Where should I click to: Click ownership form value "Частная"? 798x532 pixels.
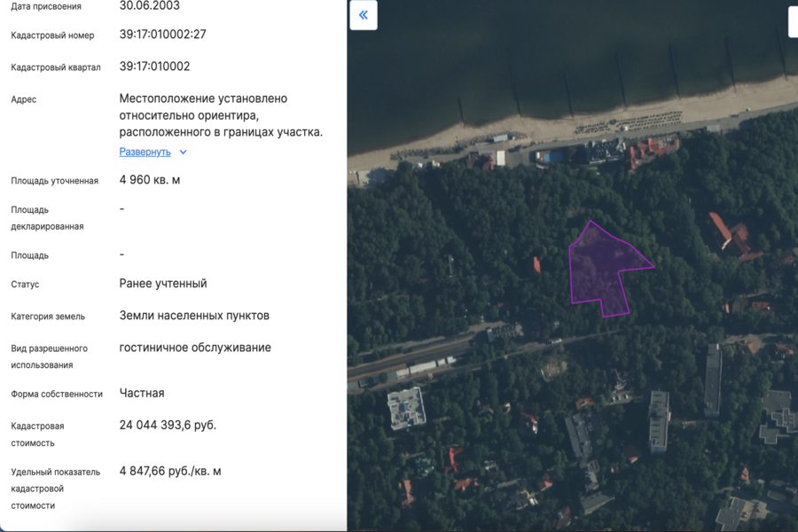(x=142, y=394)
